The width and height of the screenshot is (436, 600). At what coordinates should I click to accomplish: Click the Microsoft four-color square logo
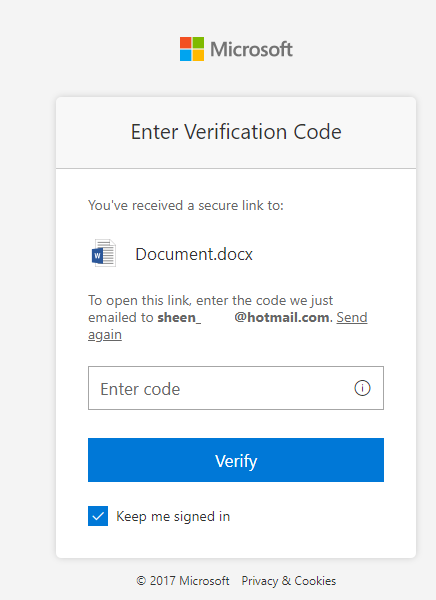pos(192,49)
